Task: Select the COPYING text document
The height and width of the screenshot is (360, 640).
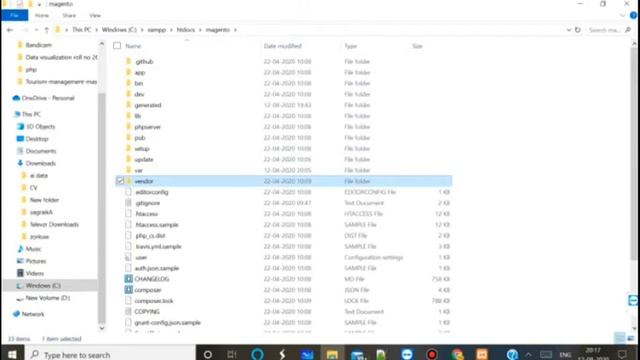Action: [x=147, y=312]
